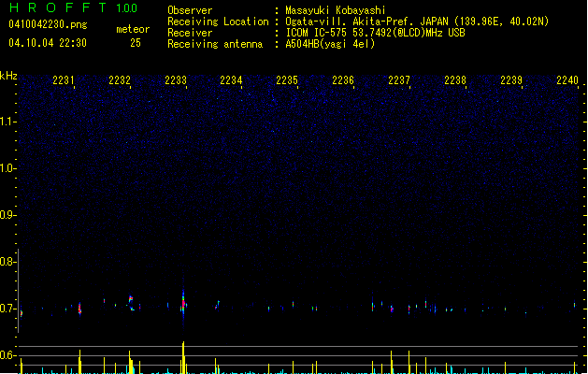This screenshot has width=588, height=374.
Task: Click the 2235 time axis marker
Action: pyautogui.click(x=287, y=80)
